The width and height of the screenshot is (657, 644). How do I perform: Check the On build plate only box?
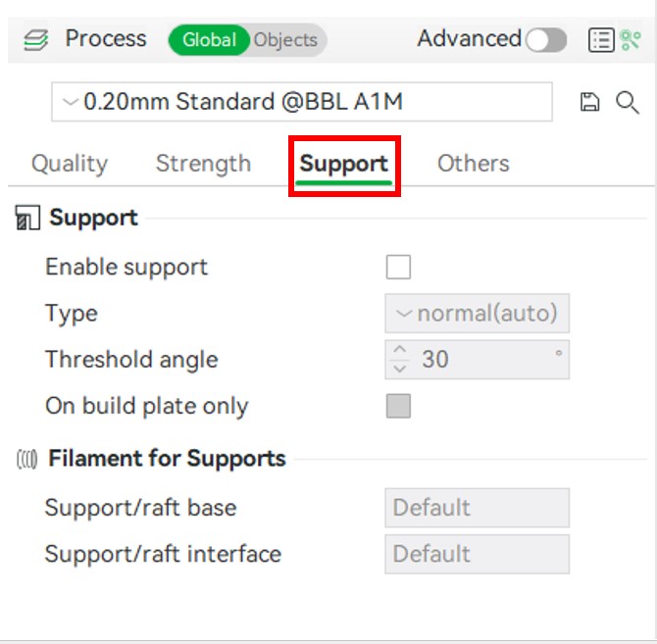click(398, 406)
